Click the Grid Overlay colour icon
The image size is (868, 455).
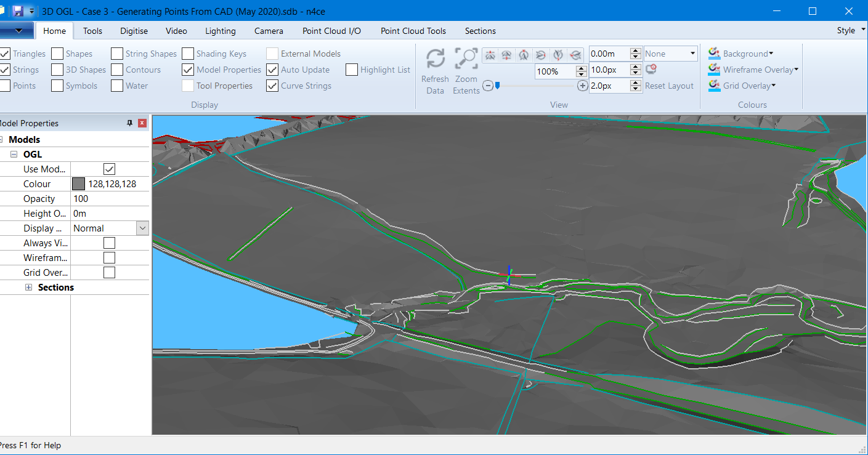point(715,85)
